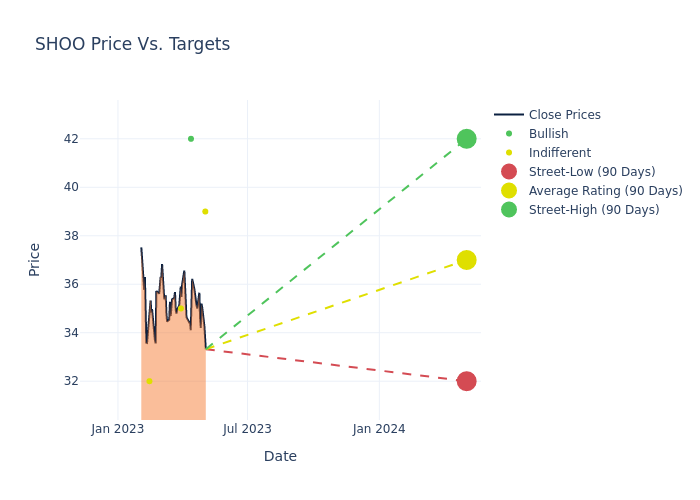The image size is (700, 500).
Task: Click the Date x-axis title
Action: (280, 456)
